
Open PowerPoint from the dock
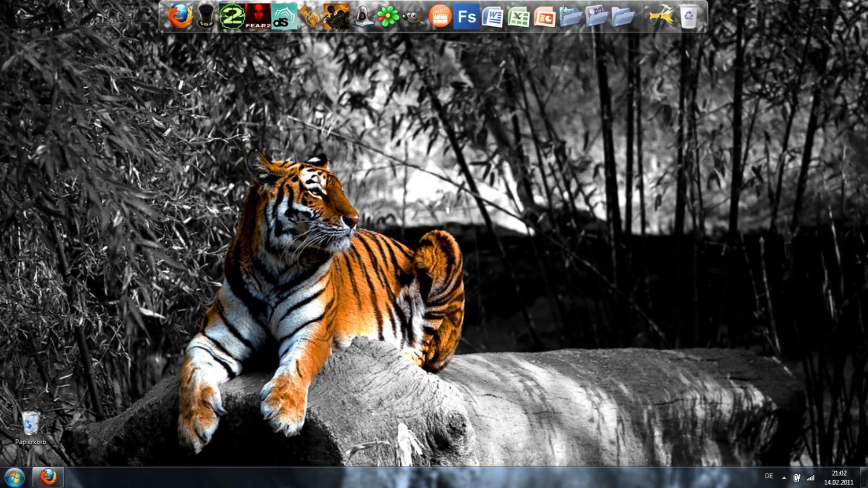tap(545, 17)
